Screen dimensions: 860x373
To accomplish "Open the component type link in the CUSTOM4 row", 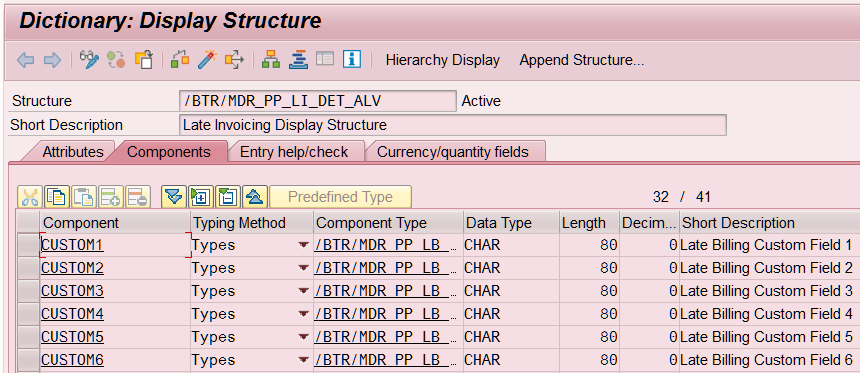I will tap(386, 314).
